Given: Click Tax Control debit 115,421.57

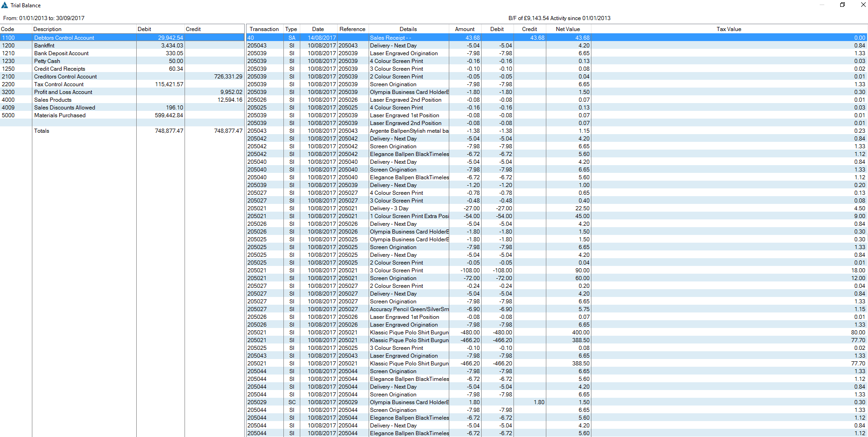Looking at the screenshot, I should [x=169, y=84].
